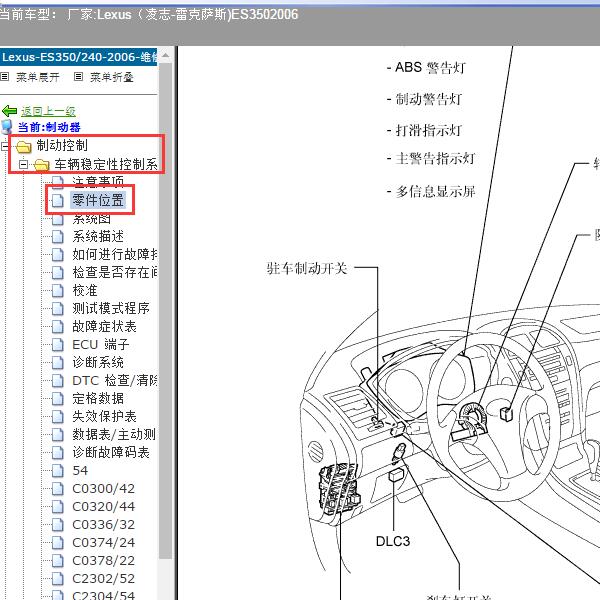The width and height of the screenshot is (600, 600).
Task: Open the 注意事项 page
Action: (98, 182)
